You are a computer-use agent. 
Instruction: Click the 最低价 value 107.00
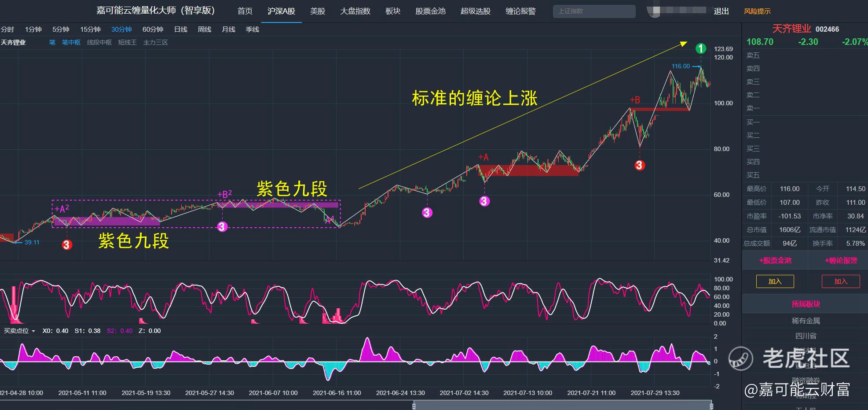pos(790,203)
